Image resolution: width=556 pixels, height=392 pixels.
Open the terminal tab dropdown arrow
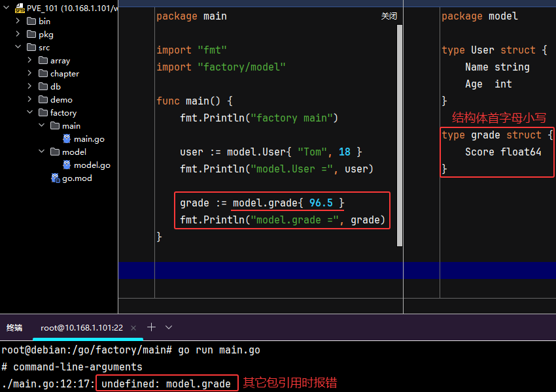[x=169, y=327]
